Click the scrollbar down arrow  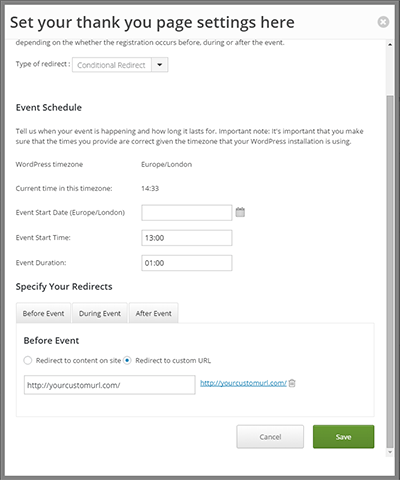point(390,452)
